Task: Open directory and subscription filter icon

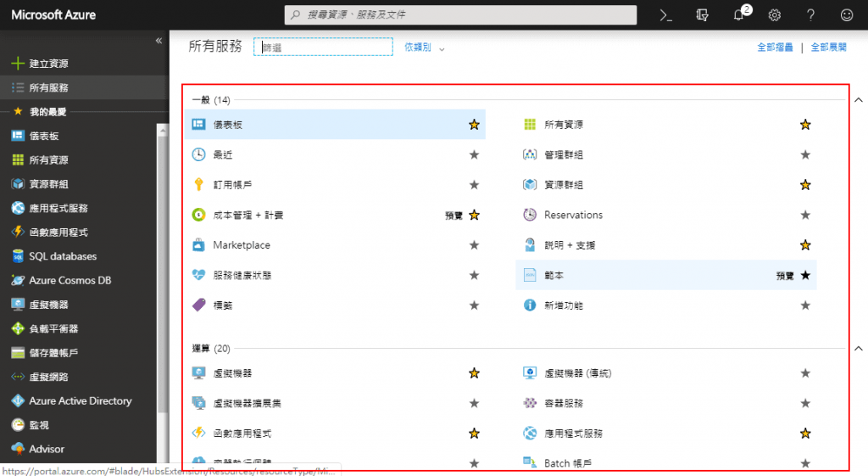Action: 702,15
